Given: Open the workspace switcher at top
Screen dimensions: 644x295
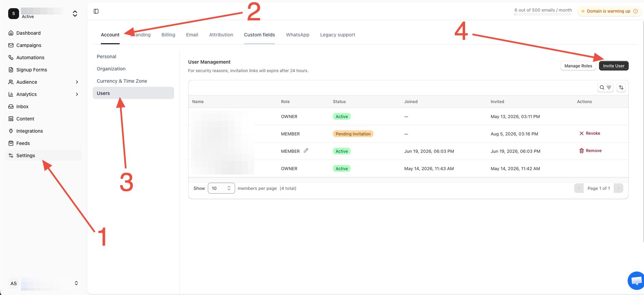Looking at the screenshot, I should point(44,14).
